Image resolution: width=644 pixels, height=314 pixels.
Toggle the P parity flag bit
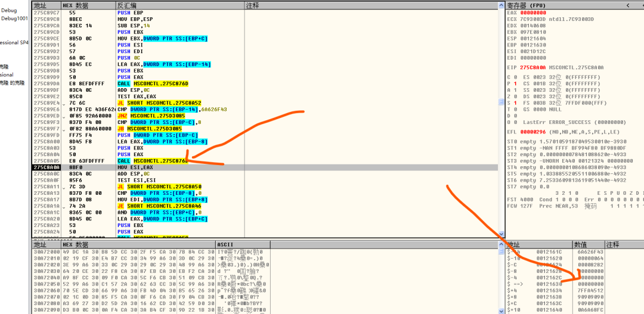pos(515,83)
